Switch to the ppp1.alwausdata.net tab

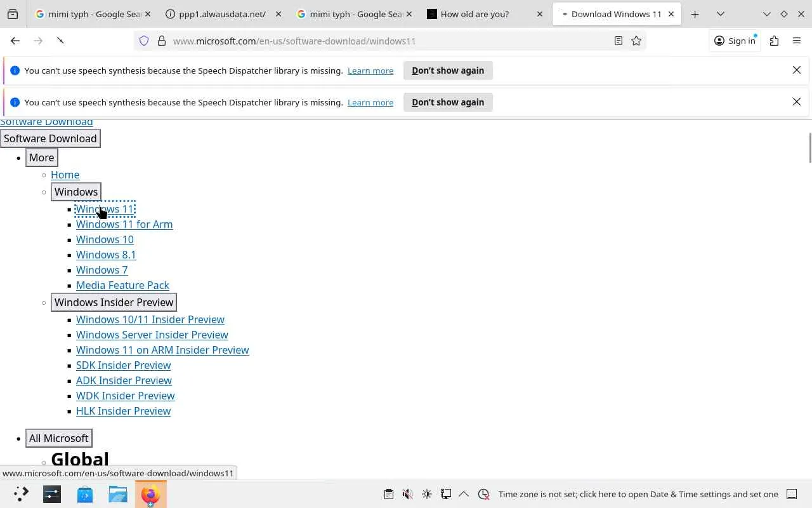point(222,14)
